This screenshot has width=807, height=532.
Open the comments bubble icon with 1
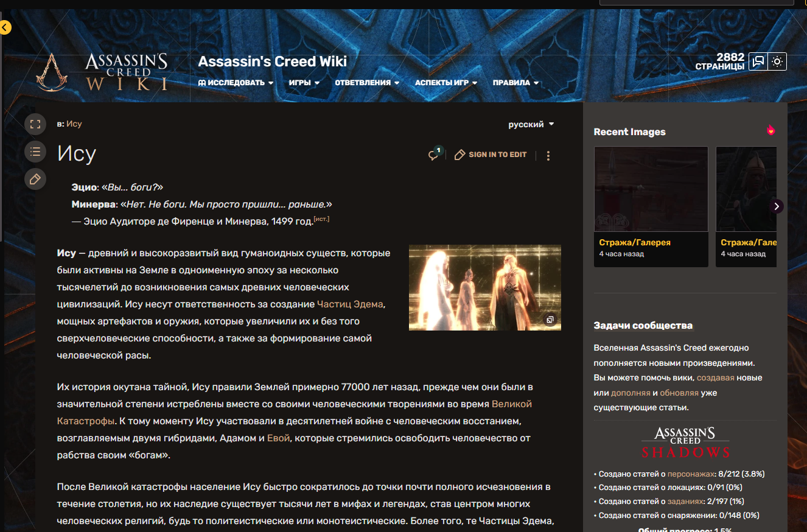pyautogui.click(x=435, y=154)
